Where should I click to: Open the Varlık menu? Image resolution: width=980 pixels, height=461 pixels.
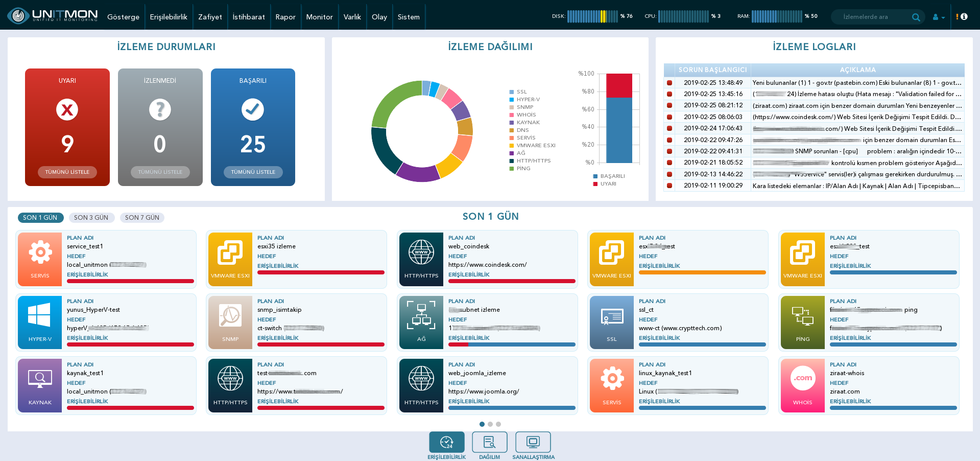click(x=352, y=17)
